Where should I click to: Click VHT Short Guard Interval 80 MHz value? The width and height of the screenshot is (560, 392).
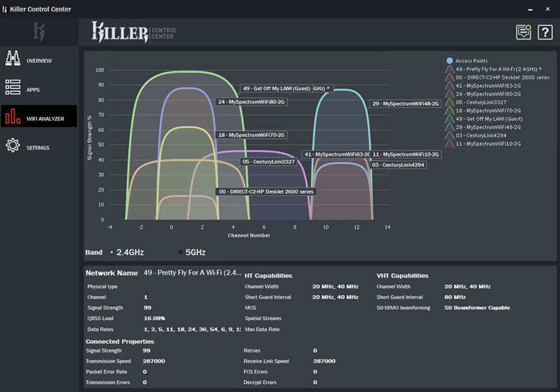[x=455, y=297]
